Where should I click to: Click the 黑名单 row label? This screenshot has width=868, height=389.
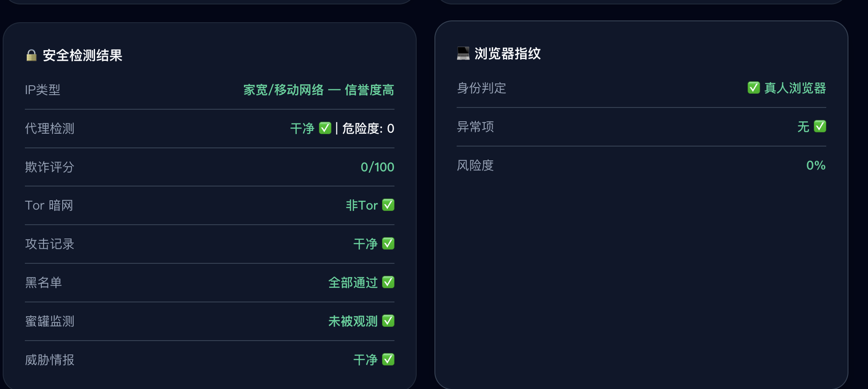44,282
